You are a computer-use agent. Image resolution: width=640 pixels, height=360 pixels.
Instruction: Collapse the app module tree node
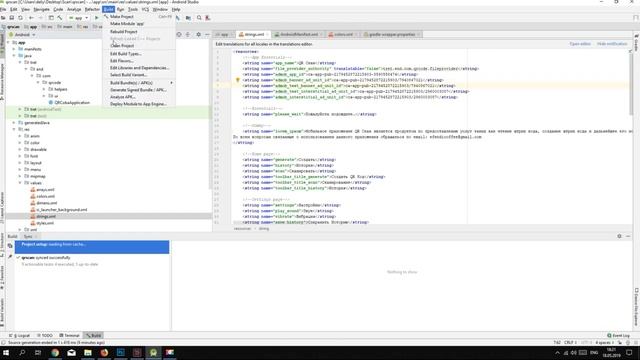(9, 42)
